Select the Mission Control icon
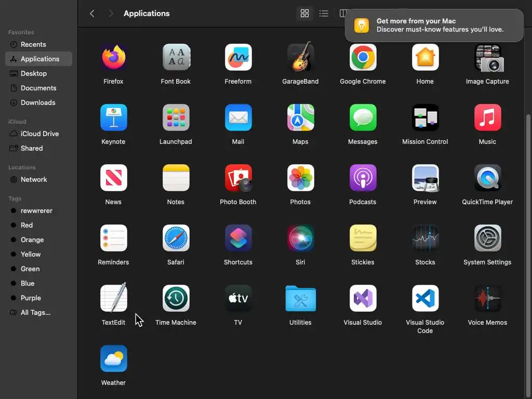 (x=425, y=117)
